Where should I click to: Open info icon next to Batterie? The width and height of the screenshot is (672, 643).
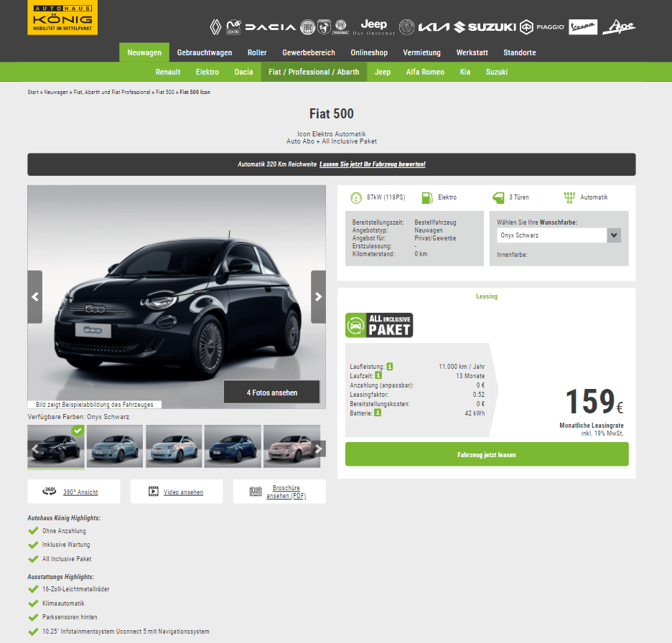(378, 413)
